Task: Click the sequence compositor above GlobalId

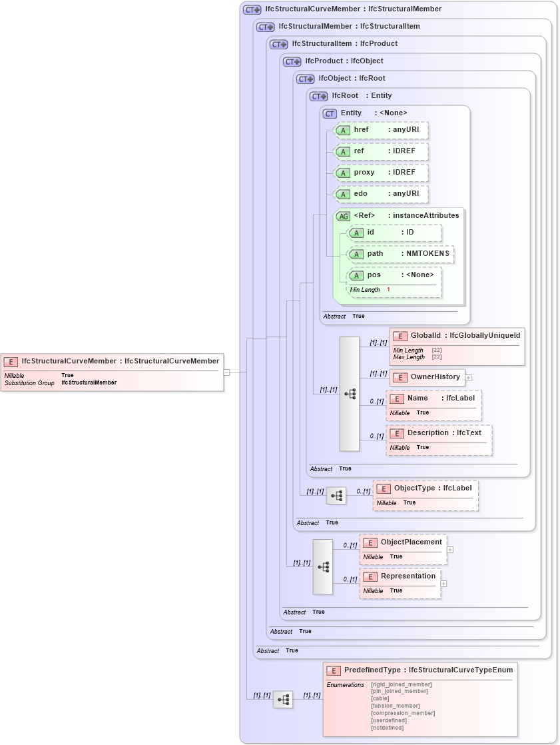Action: (352, 393)
